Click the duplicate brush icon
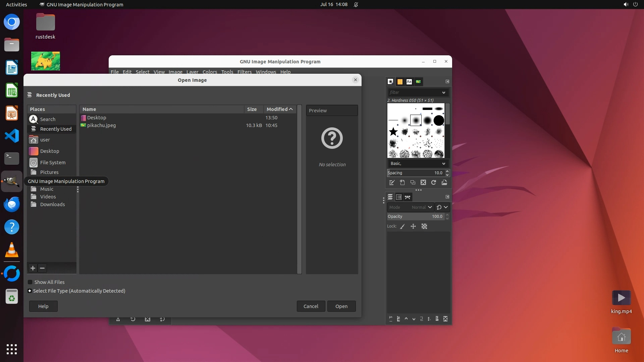 pos(413,183)
